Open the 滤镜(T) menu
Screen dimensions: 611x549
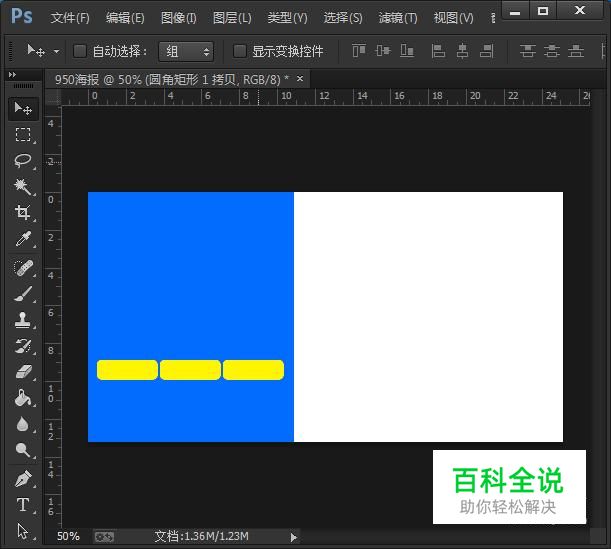tap(398, 18)
